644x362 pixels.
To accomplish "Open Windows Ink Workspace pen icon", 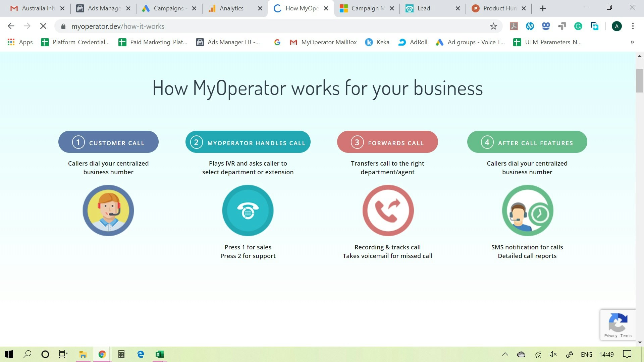I will (569, 354).
